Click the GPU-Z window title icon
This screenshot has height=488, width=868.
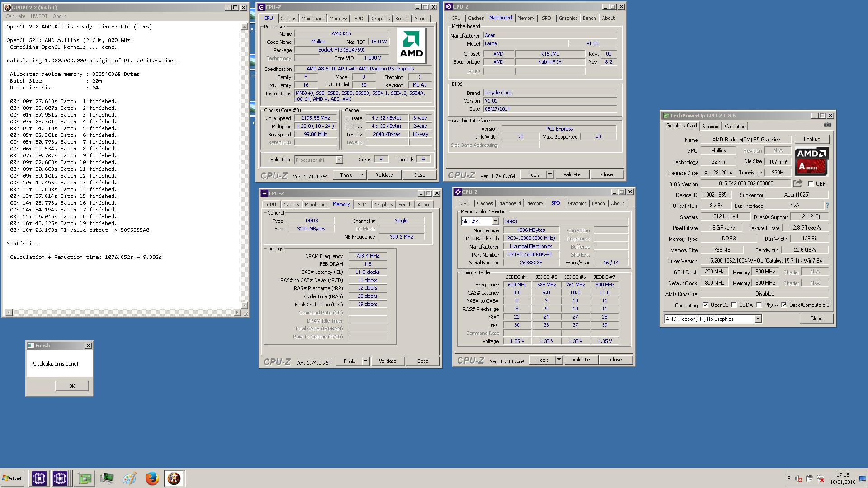coord(665,116)
